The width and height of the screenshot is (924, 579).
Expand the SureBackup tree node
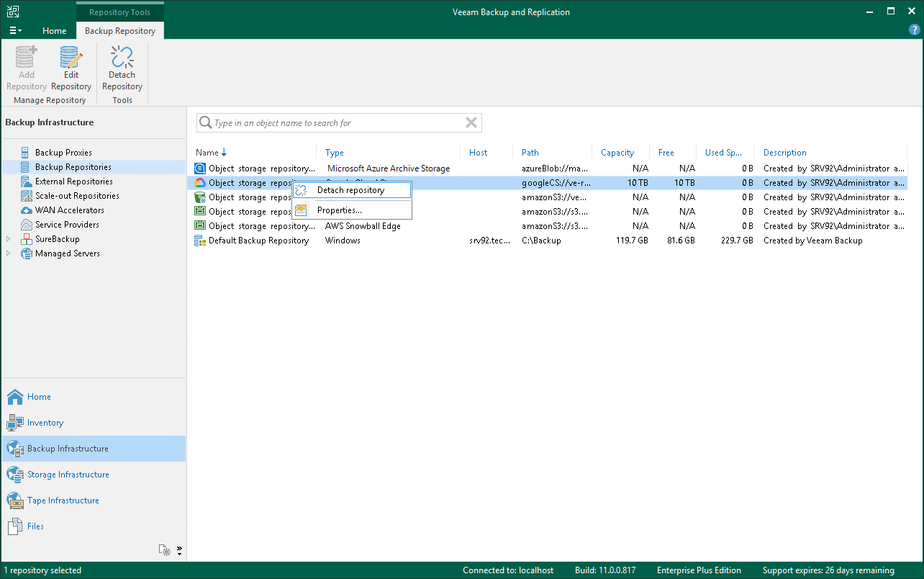pyautogui.click(x=9, y=239)
